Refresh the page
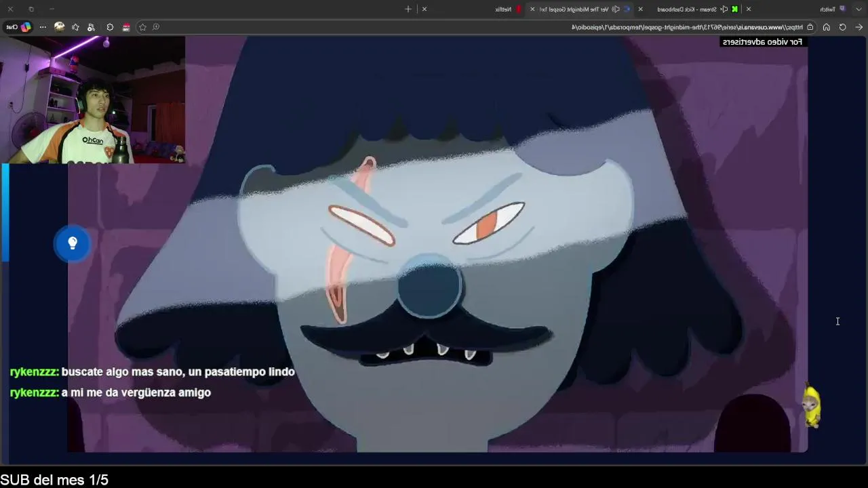Image resolution: width=868 pixels, height=488 pixels. [842, 27]
